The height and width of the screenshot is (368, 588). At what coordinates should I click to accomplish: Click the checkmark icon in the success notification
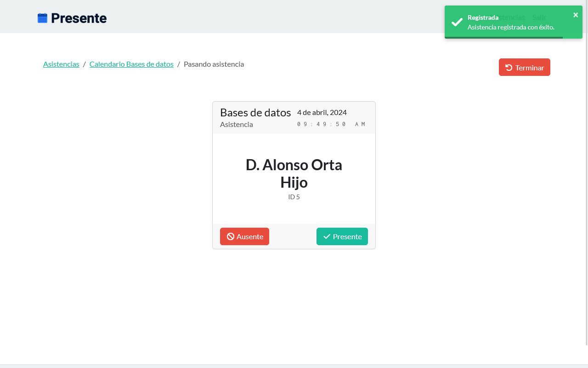pyautogui.click(x=457, y=22)
